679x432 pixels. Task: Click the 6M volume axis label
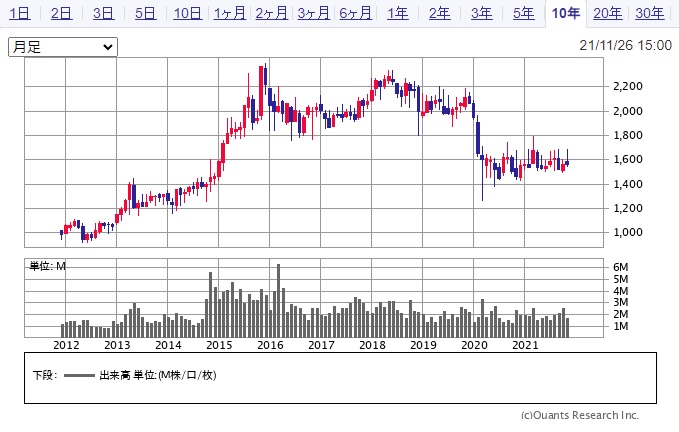coord(620,267)
